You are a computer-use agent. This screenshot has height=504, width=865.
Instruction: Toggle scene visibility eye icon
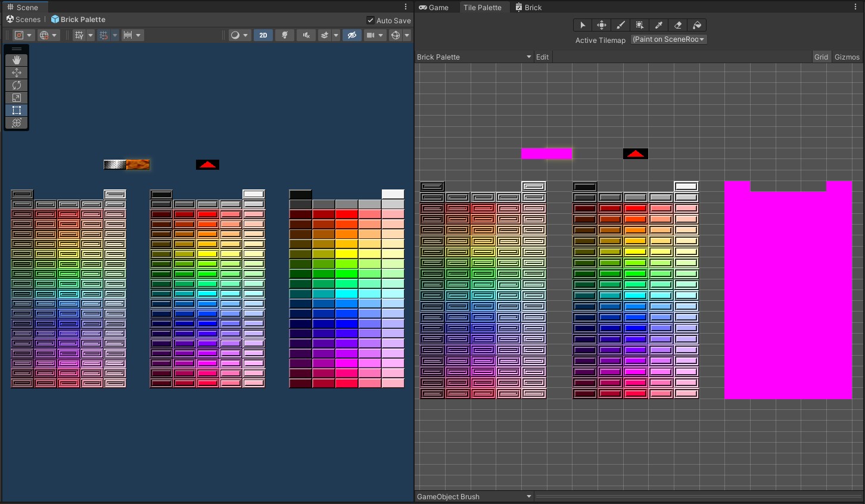tap(352, 35)
